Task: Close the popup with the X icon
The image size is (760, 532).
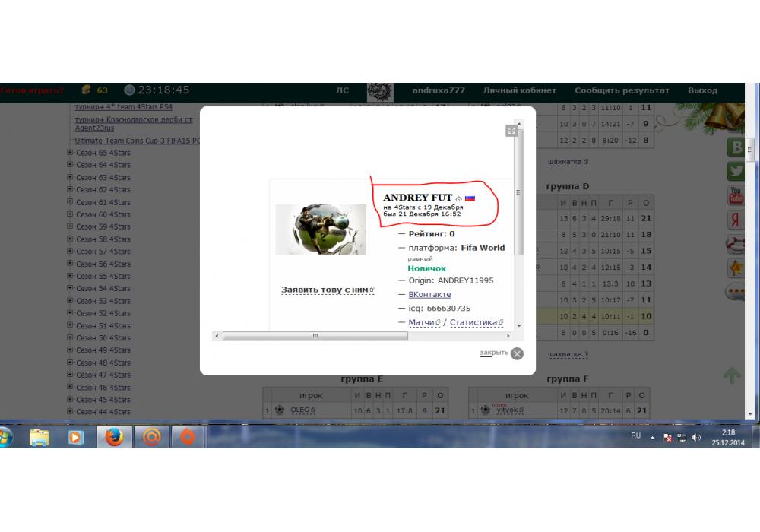Action: (517, 353)
